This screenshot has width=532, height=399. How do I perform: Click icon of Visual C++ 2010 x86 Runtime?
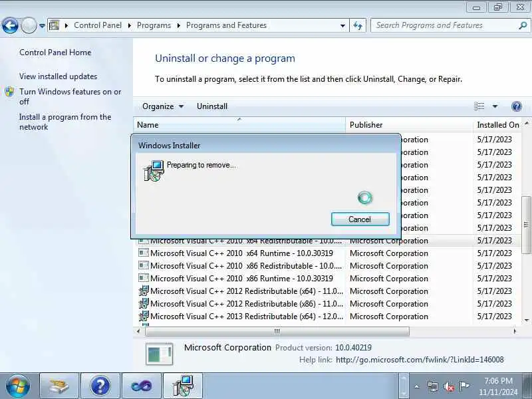pyautogui.click(x=144, y=278)
